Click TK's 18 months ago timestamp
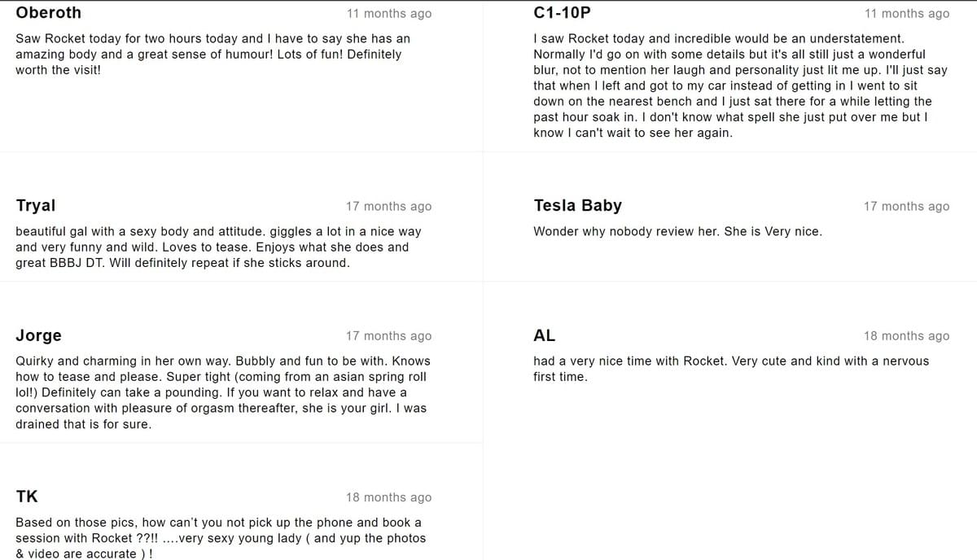The height and width of the screenshot is (560, 977). tap(389, 497)
